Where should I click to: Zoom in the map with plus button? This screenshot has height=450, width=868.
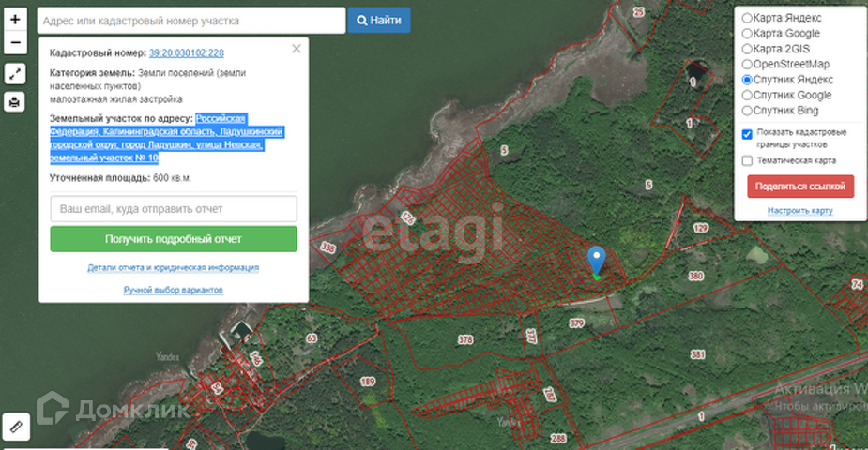[x=15, y=20]
